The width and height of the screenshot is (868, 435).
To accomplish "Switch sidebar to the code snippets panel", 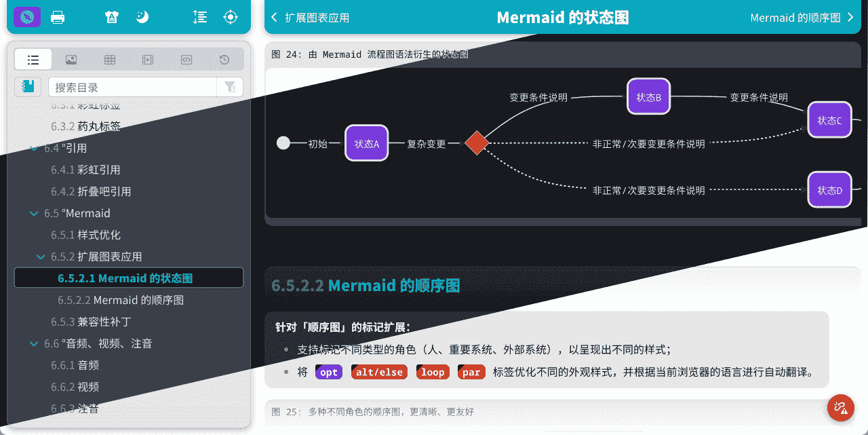I will pos(186,59).
